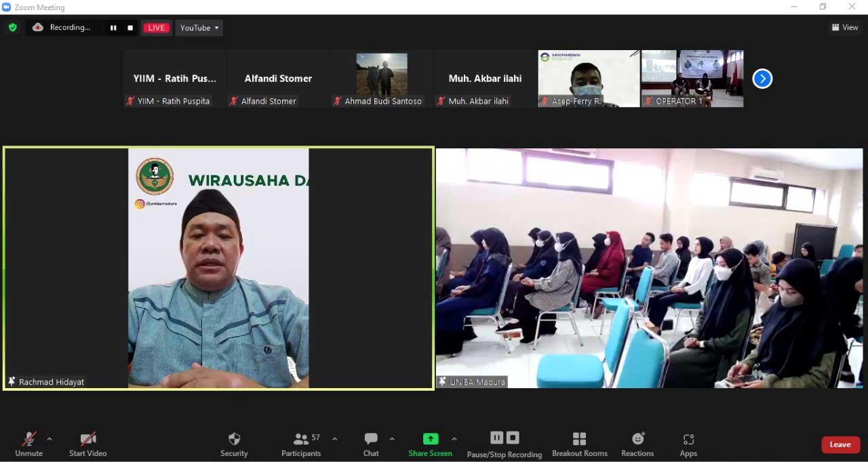Expand share screen options caret
The width and height of the screenshot is (868, 462).
click(454, 439)
